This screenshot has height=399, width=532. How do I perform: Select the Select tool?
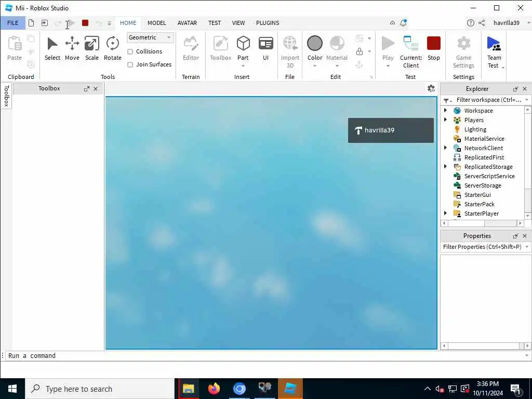click(52, 48)
